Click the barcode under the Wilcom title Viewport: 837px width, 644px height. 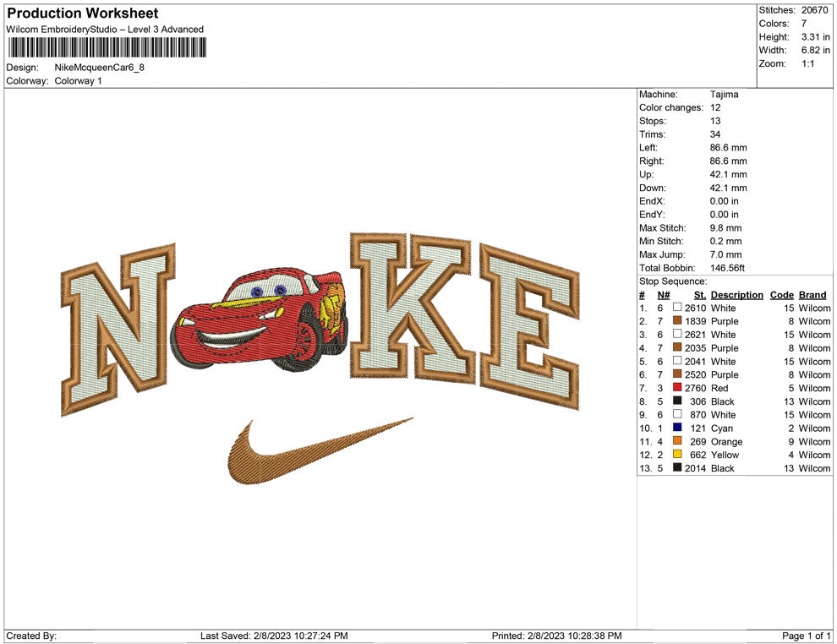(x=107, y=46)
